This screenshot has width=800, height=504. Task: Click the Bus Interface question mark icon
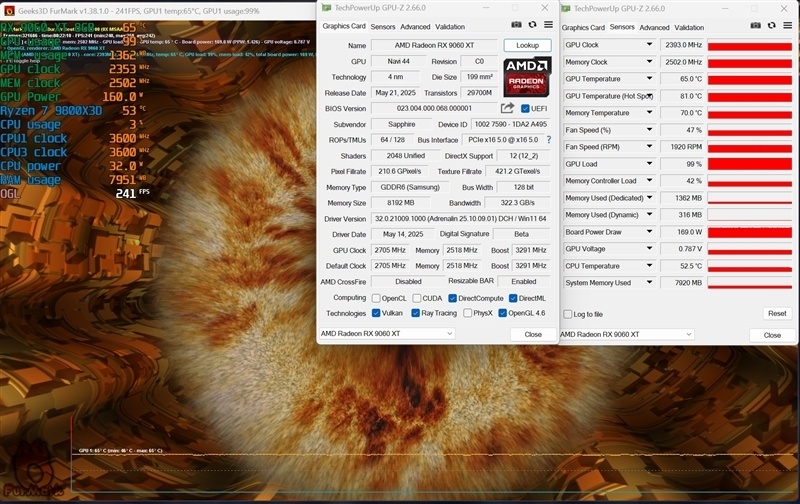548,139
